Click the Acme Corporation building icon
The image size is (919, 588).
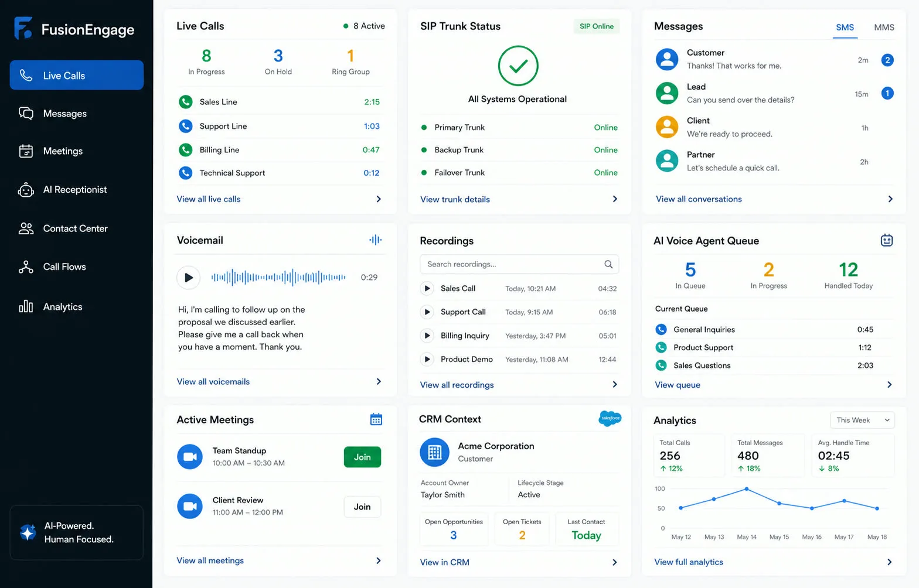[x=435, y=452]
